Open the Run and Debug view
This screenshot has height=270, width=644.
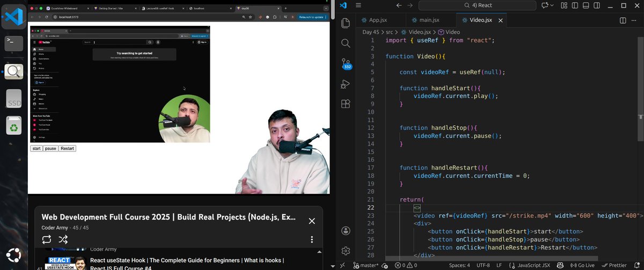click(346, 84)
